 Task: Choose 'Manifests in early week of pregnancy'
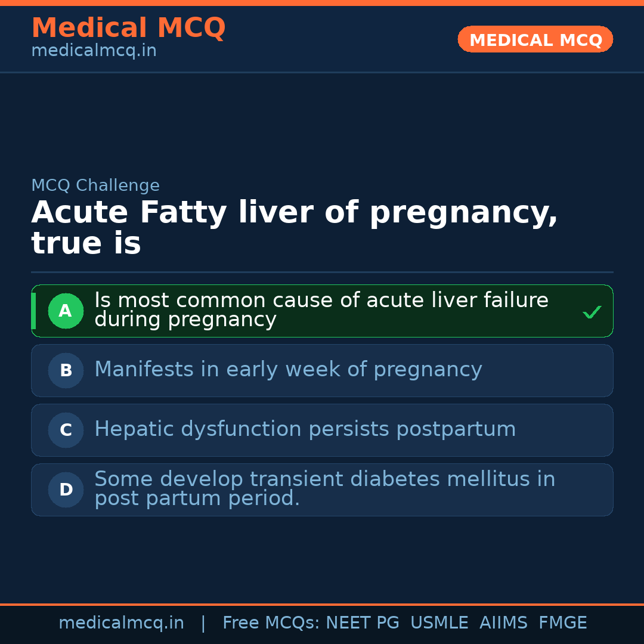pos(288,370)
